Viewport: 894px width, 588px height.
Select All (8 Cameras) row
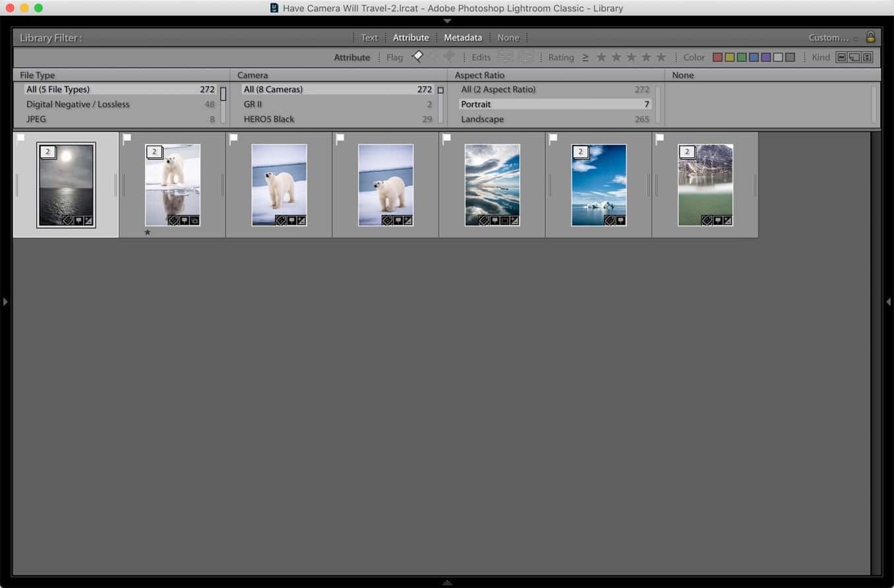click(338, 90)
